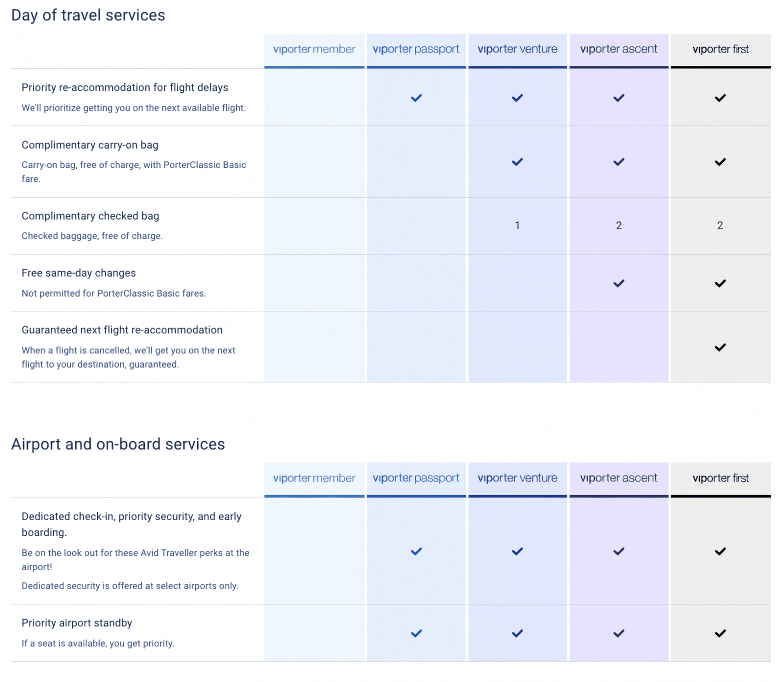
Task: Click viporter venture checkmark for complimentary carry-on bag
Action: pyautogui.click(x=517, y=162)
